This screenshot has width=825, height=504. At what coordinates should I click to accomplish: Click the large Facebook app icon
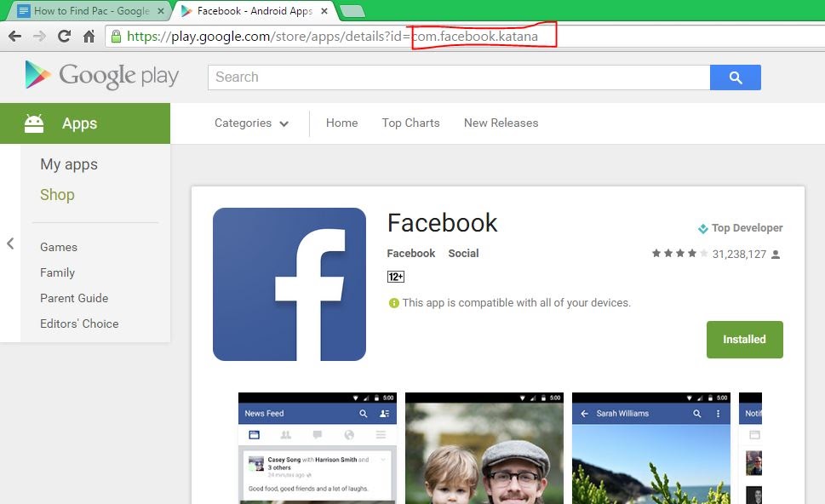[289, 284]
